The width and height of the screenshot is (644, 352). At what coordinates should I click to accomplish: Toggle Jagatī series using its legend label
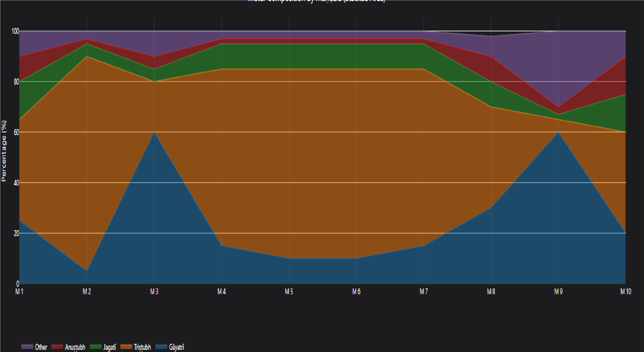point(110,347)
